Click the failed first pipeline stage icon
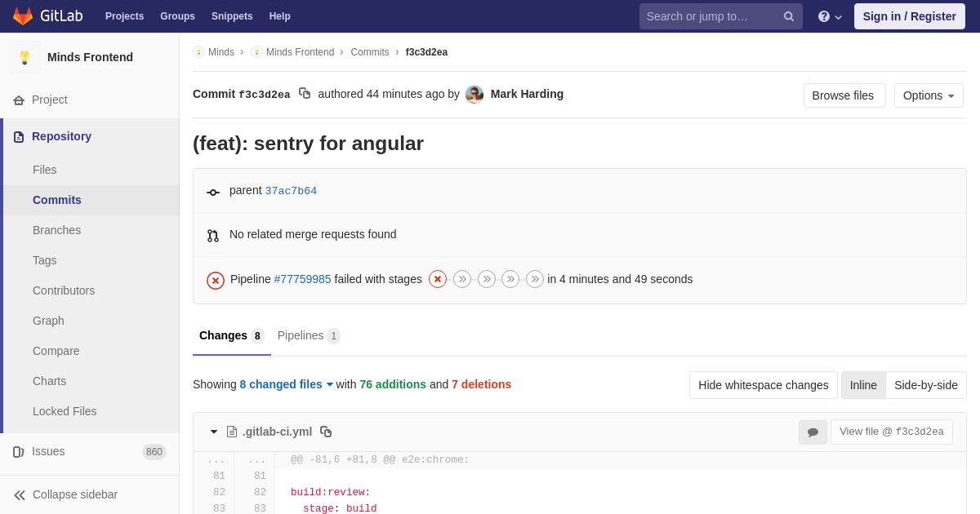 438,279
